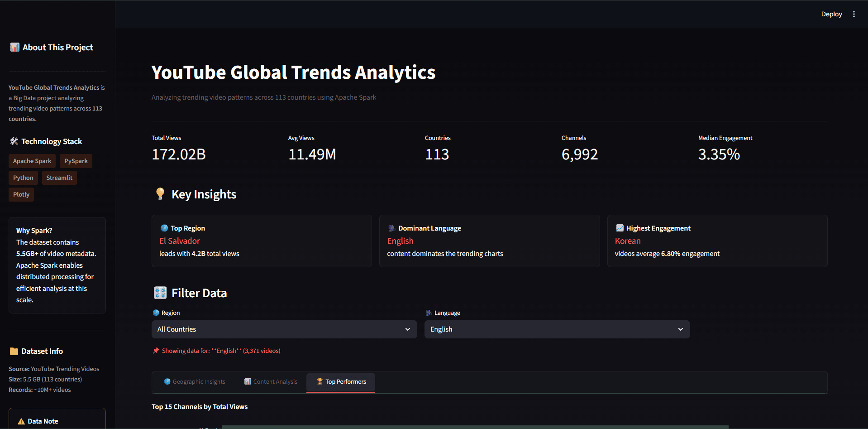Viewport: 868px width, 429px height.
Task: Click the chart icon beside Highest Engagement
Action: coord(620,228)
